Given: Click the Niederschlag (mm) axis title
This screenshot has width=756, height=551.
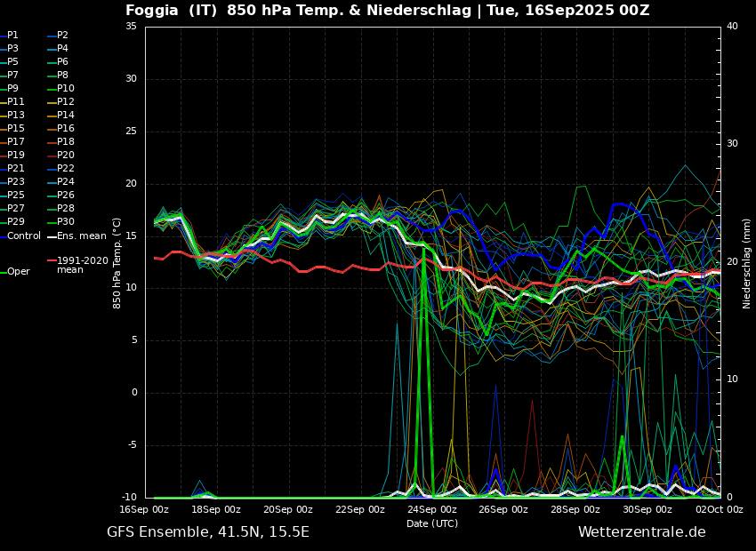Looking at the screenshot, I should point(747,263).
